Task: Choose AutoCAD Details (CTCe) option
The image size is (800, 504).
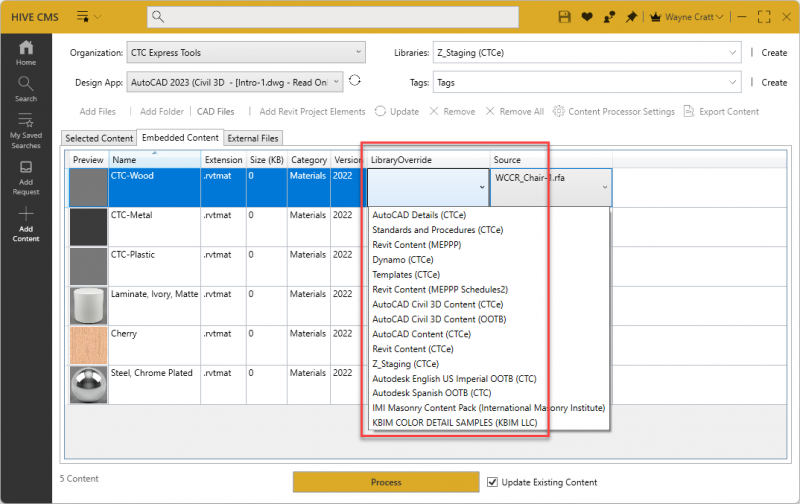Action: [419, 215]
